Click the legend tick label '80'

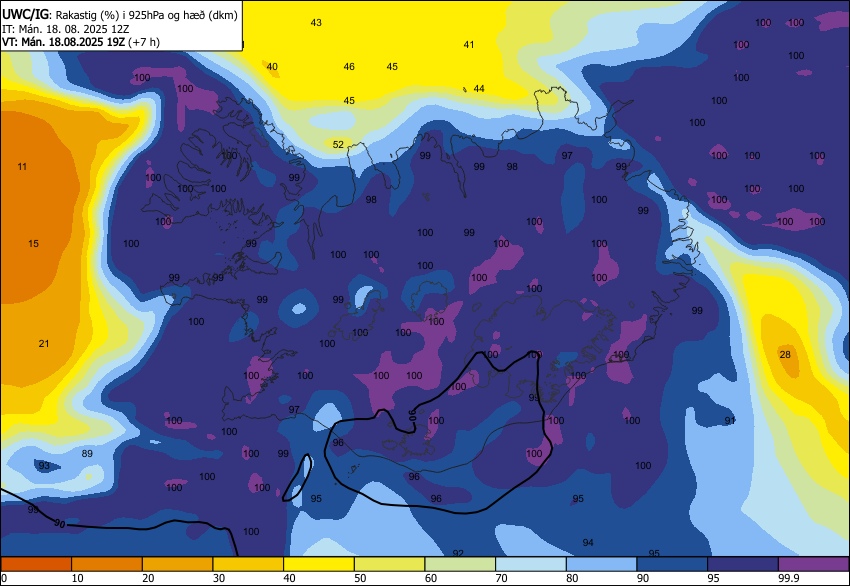tap(572, 578)
